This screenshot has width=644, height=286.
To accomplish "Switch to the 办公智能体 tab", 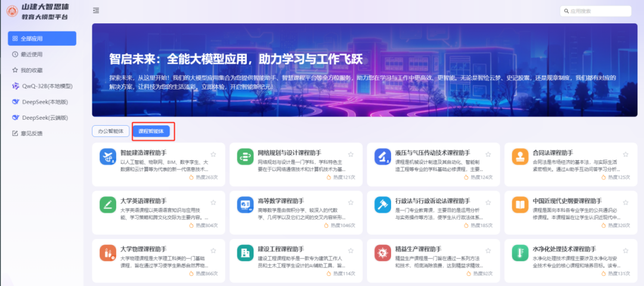I will [x=110, y=130].
